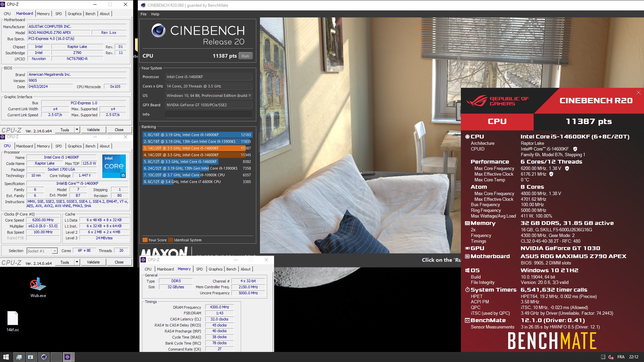Image resolution: width=644 pixels, height=362 pixels.
Task: Click the empty Info field in Cinebench
Action: (x=209, y=114)
